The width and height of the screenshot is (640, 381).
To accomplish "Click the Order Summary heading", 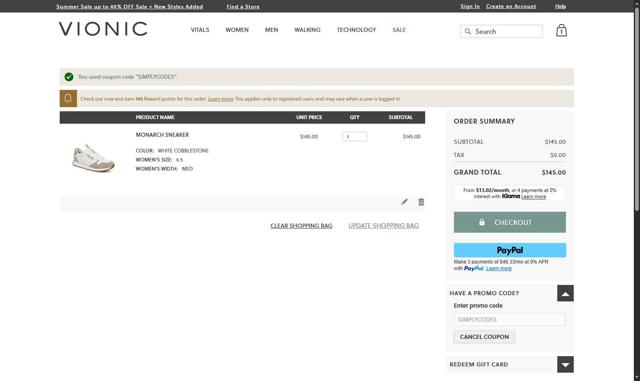I will tap(484, 121).
